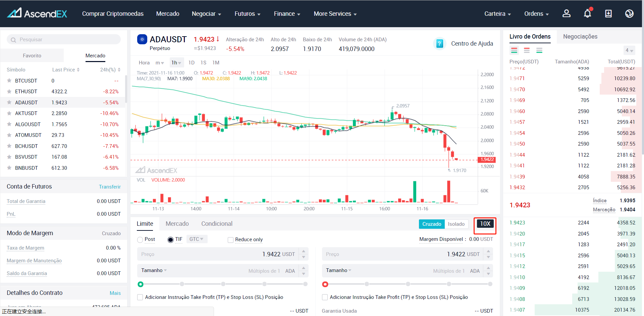644x316 pixels.
Task: Show the second order book layout icon
Action: pyautogui.click(x=527, y=50)
